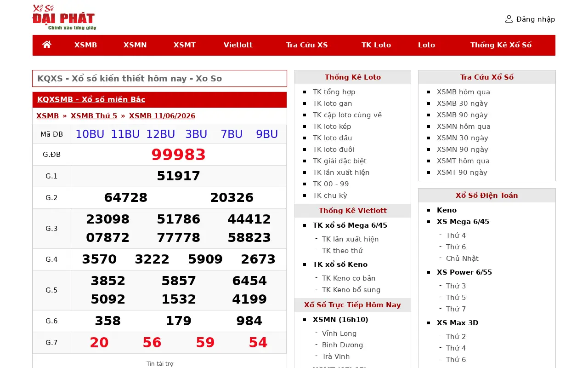The height and width of the screenshot is (368, 588).
Task: Open the XSMT menu item
Action: (x=185, y=45)
